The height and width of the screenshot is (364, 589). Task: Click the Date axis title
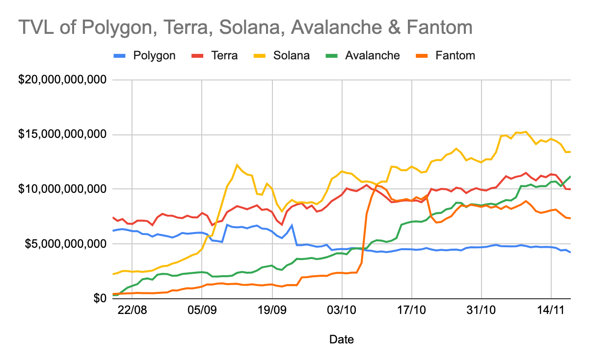[x=341, y=339]
